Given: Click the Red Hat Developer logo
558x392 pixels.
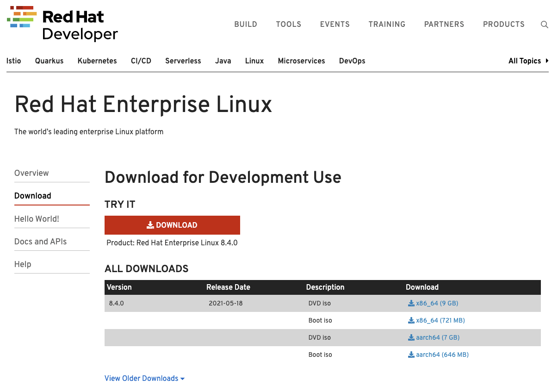Looking at the screenshot, I should click(x=62, y=23).
